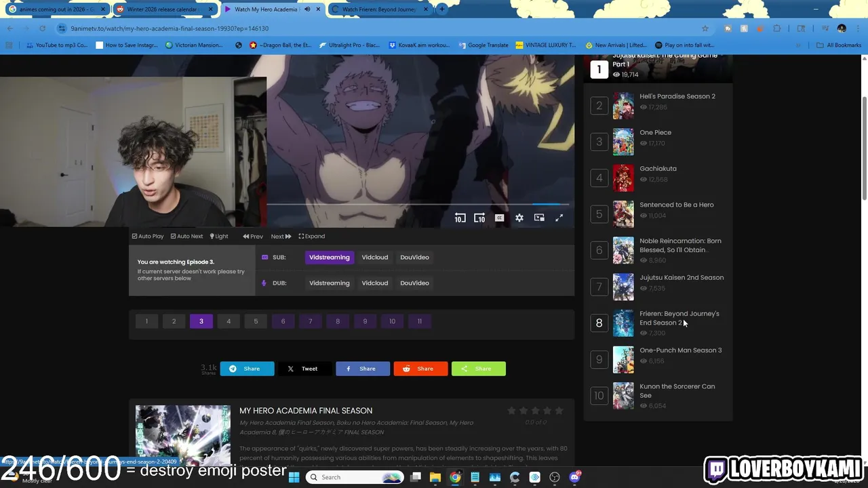Screen dimensions: 868x488
Task: Select DUB Vidcloud server
Action: [375, 283]
